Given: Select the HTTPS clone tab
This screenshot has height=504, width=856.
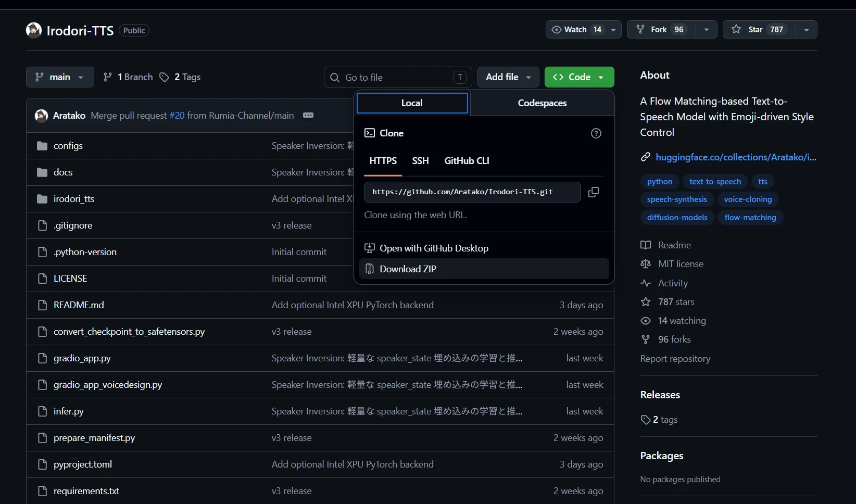Looking at the screenshot, I should pyautogui.click(x=383, y=161).
